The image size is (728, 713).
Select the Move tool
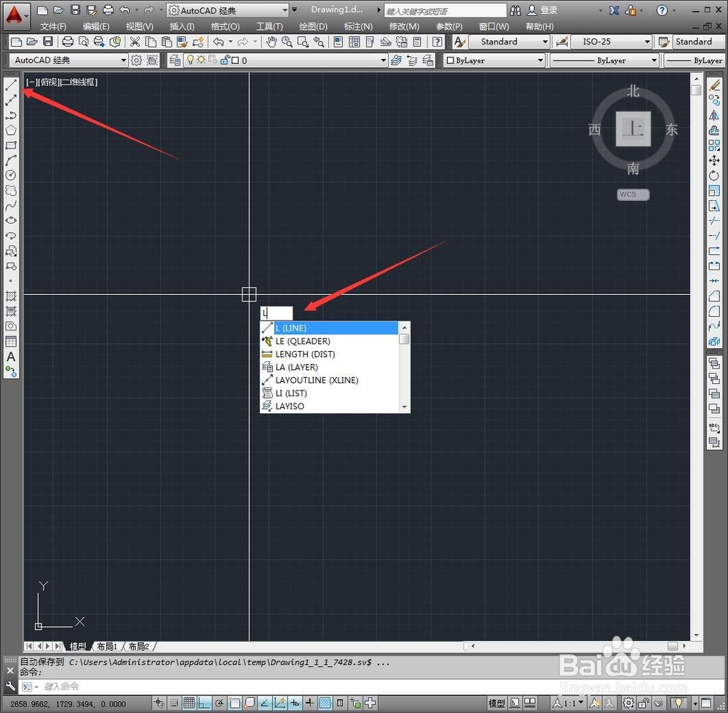click(x=714, y=161)
